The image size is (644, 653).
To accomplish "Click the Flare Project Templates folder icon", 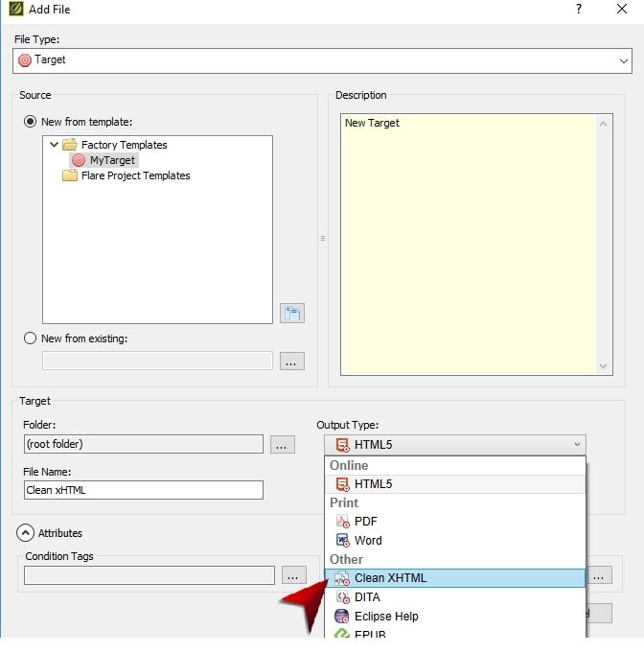I will click(70, 175).
